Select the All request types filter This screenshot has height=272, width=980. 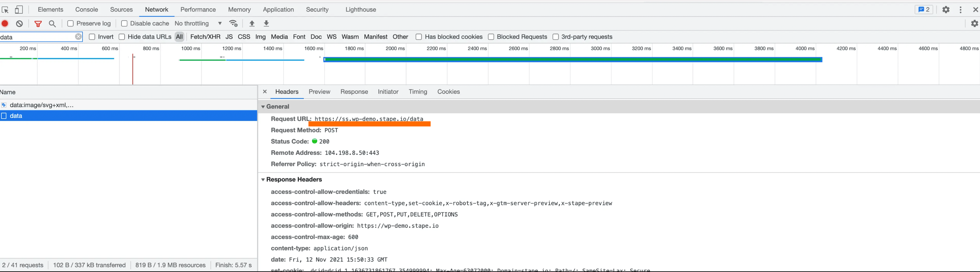179,37
